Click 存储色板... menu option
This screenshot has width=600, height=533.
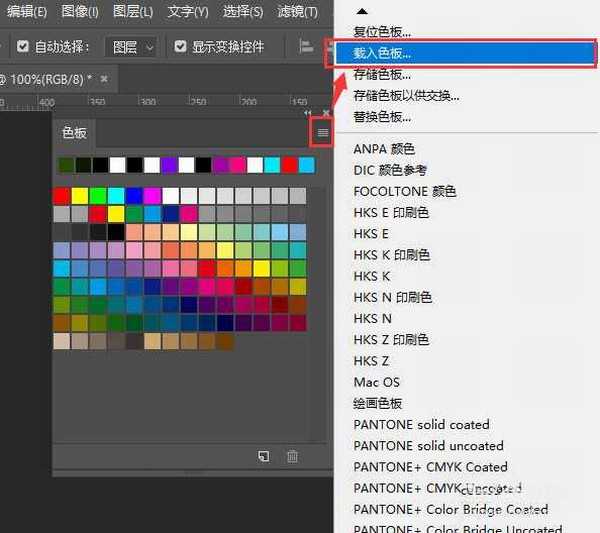382,74
